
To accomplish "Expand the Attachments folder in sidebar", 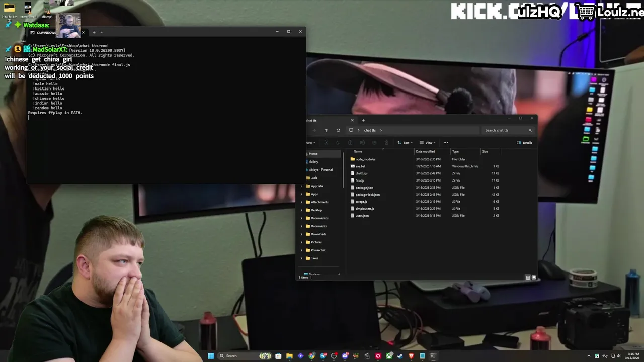I will [x=301, y=202].
